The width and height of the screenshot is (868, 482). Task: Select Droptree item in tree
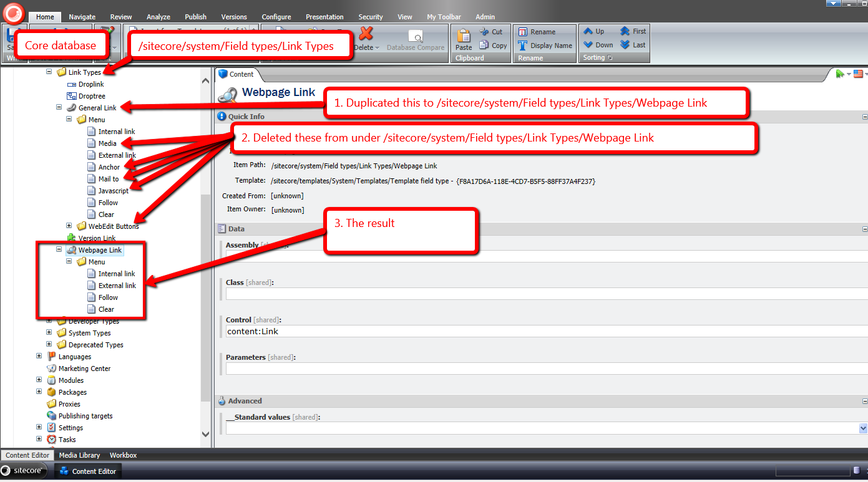click(x=91, y=96)
